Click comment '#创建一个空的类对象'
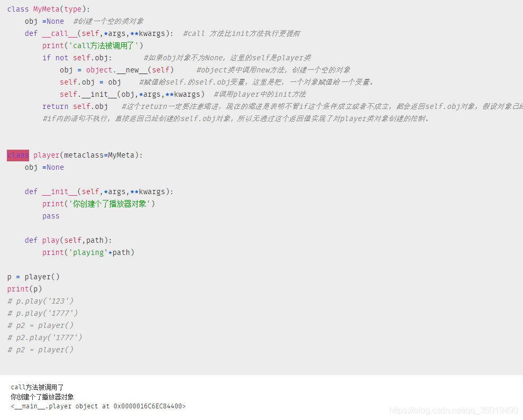 point(108,21)
